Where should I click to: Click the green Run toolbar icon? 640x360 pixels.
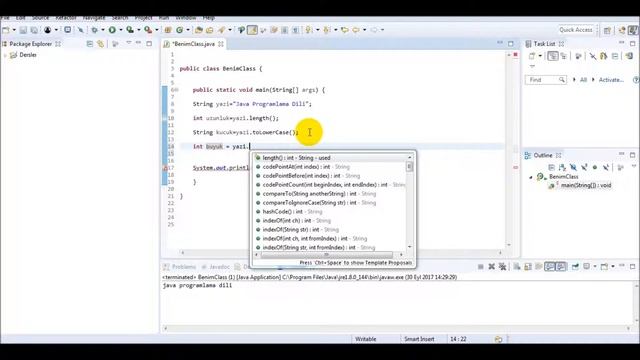112,30
